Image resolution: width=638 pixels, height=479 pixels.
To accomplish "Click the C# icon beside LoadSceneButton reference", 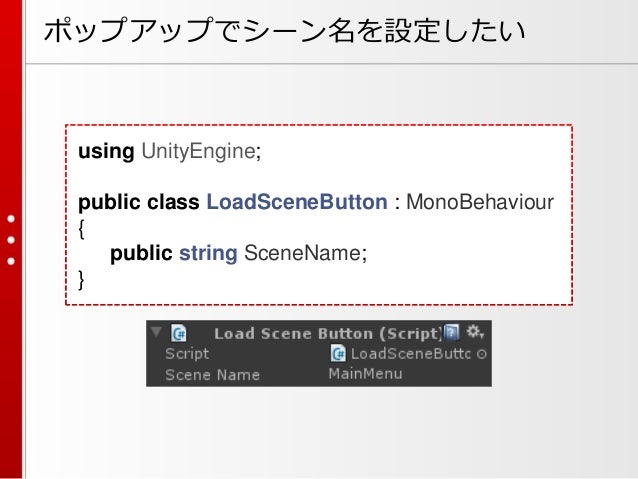I will 338,353.
